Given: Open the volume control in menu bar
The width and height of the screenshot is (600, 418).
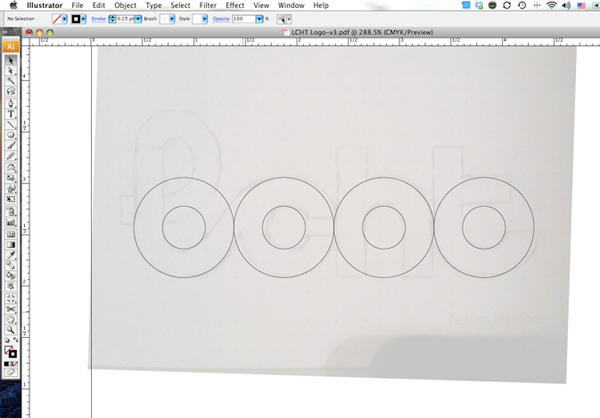Looking at the screenshot, I should [566, 5].
